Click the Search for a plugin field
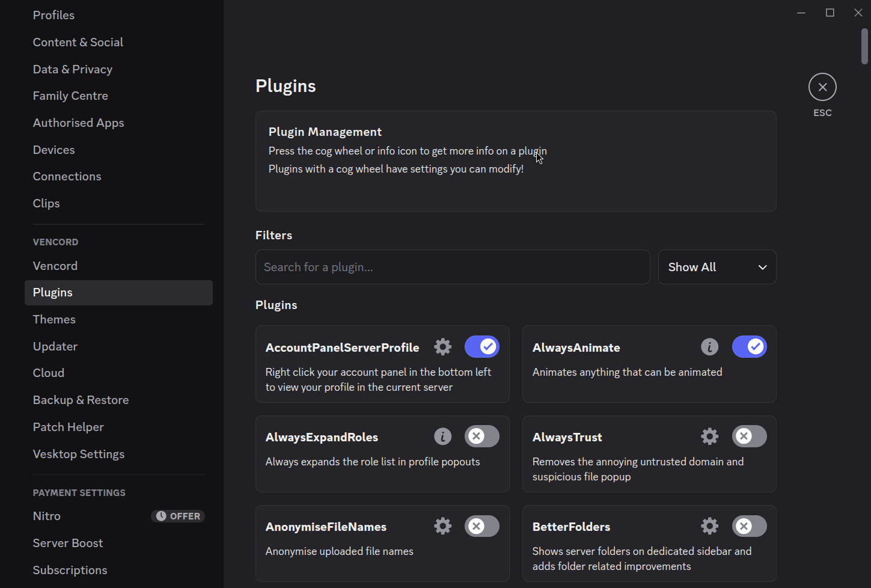Image resolution: width=871 pixels, height=588 pixels. [453, 267]
